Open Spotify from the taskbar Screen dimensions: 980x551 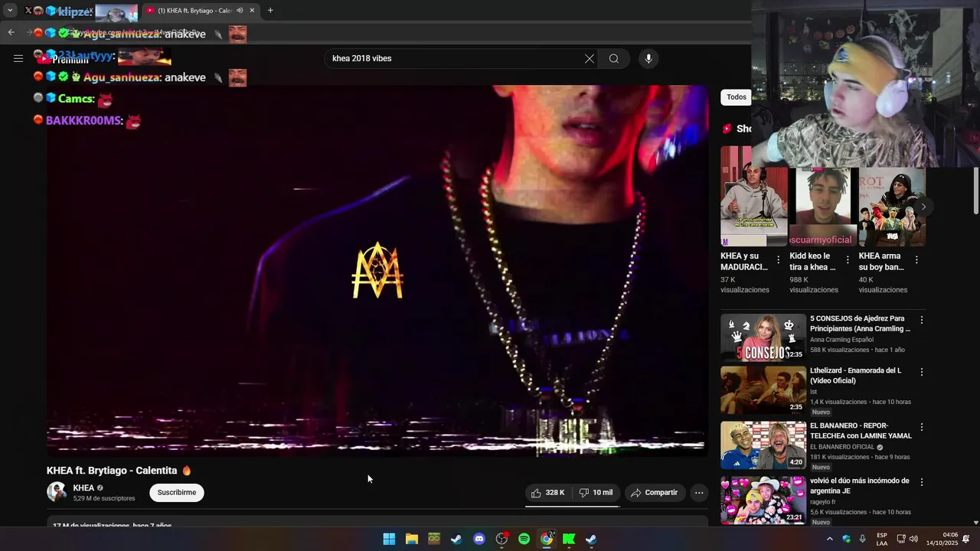(x=524, y=539)
